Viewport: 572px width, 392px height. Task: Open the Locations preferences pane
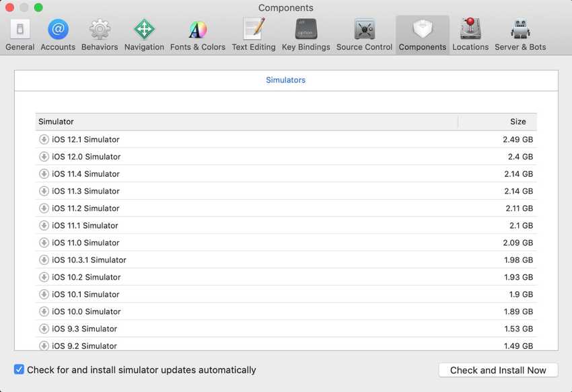tap(470, 36)
